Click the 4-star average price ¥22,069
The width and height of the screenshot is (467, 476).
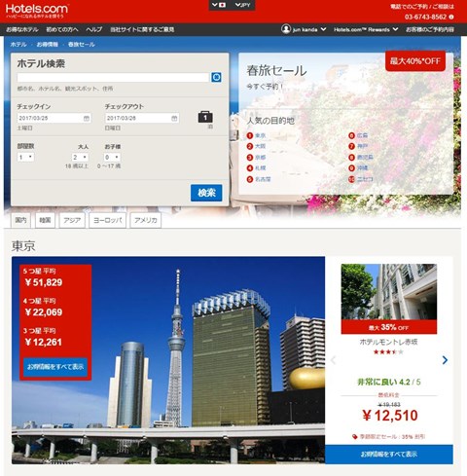tap(44, 312)
